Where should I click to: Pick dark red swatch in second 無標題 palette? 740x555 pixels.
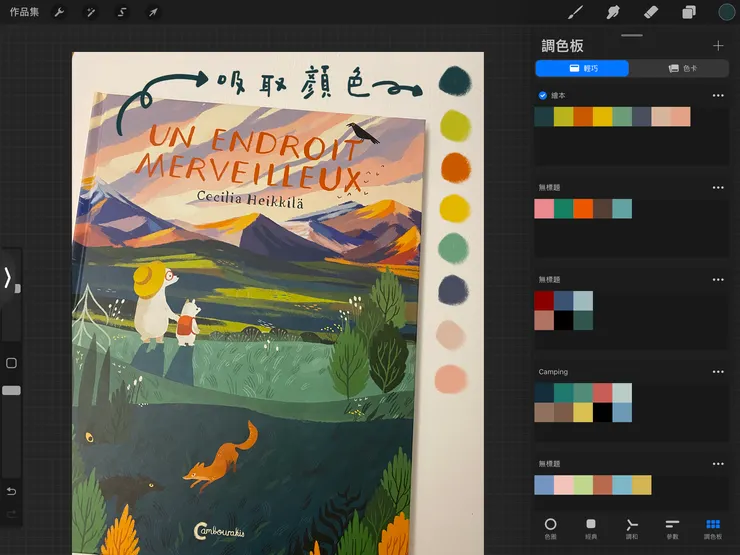click(544, 301)
